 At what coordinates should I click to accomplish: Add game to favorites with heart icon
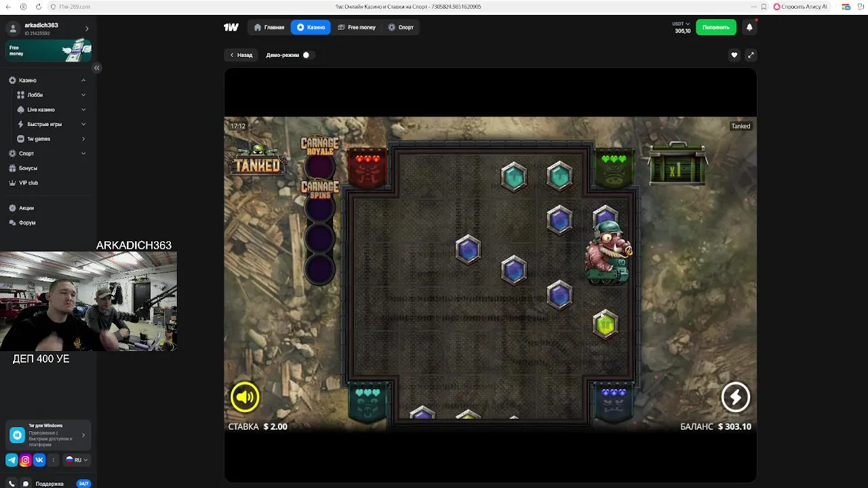click(734, 55)
